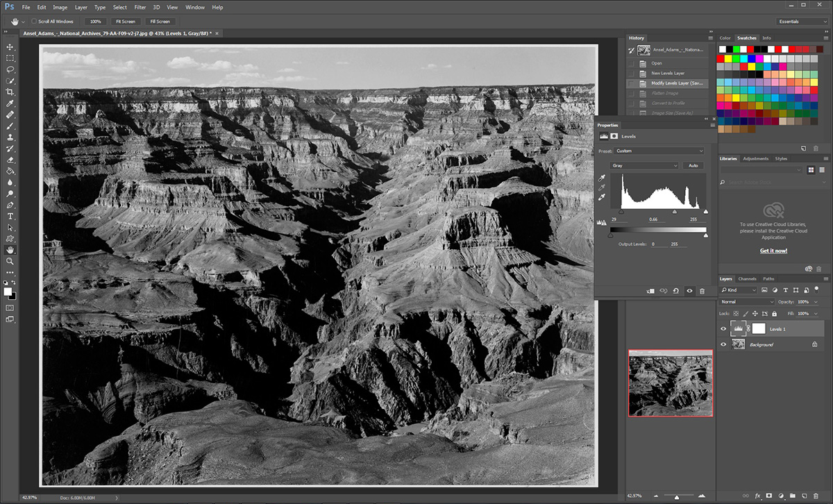This screenshot has height=504, width=833.
Task: Switch to the Channels tab
Action: (748, 279)
